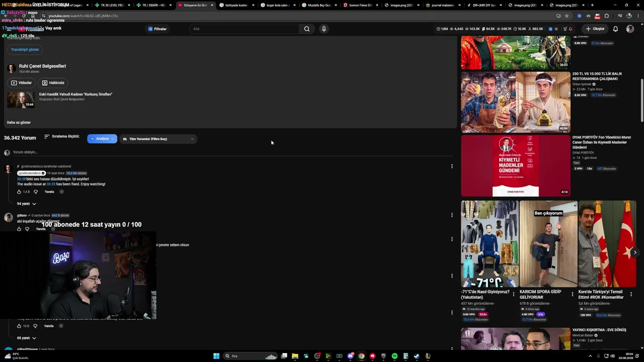
Task: Open Steam from the taskbar
Action: coord(417,356)
